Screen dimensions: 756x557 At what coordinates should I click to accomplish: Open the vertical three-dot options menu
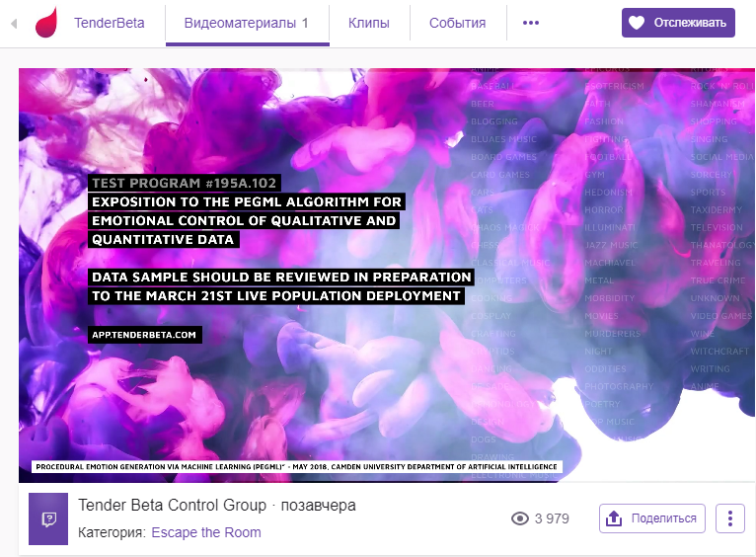(729, 518)
